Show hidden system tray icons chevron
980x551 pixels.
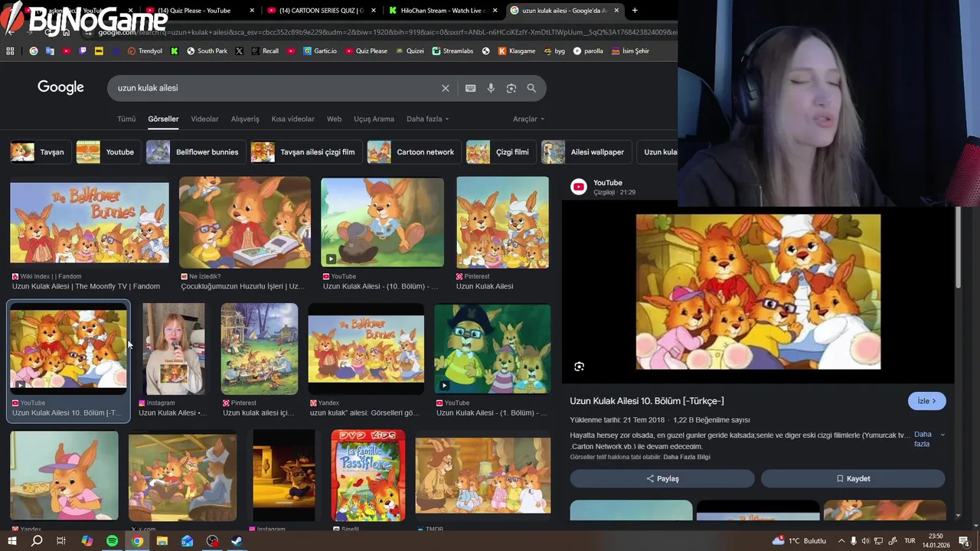coord(841,541)
